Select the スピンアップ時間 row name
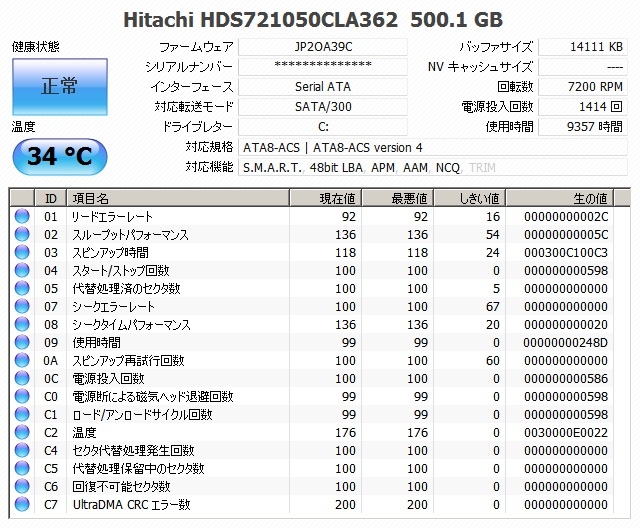 pyautogui.click(x=110, y=252)
